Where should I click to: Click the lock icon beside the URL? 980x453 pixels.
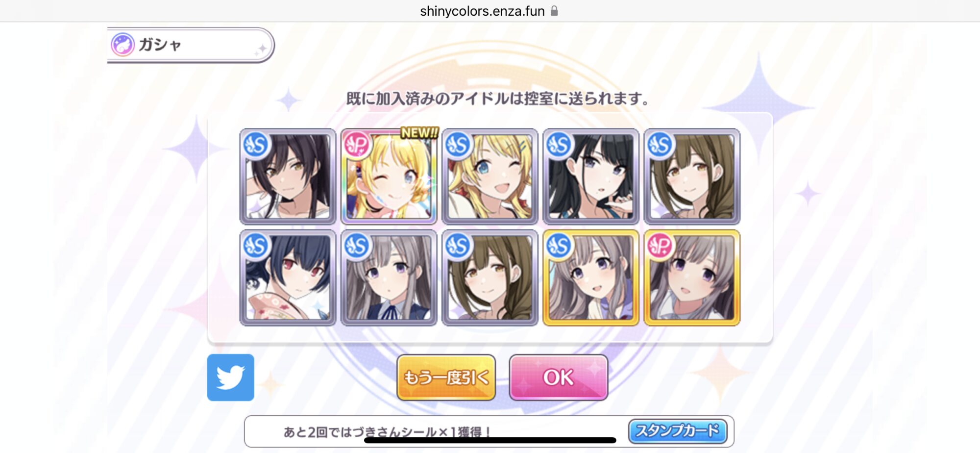pyautogui.click(x=554, y=10)
